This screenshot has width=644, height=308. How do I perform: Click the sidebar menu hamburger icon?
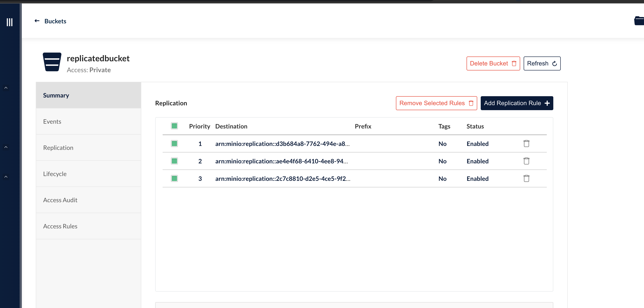(x=10, y=22)
